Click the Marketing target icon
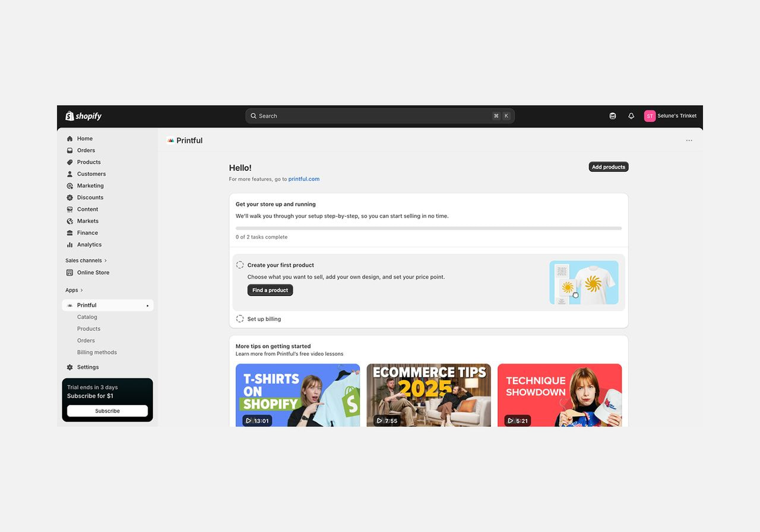Viewport: 760px width, 532px height. tap(70, 186)
